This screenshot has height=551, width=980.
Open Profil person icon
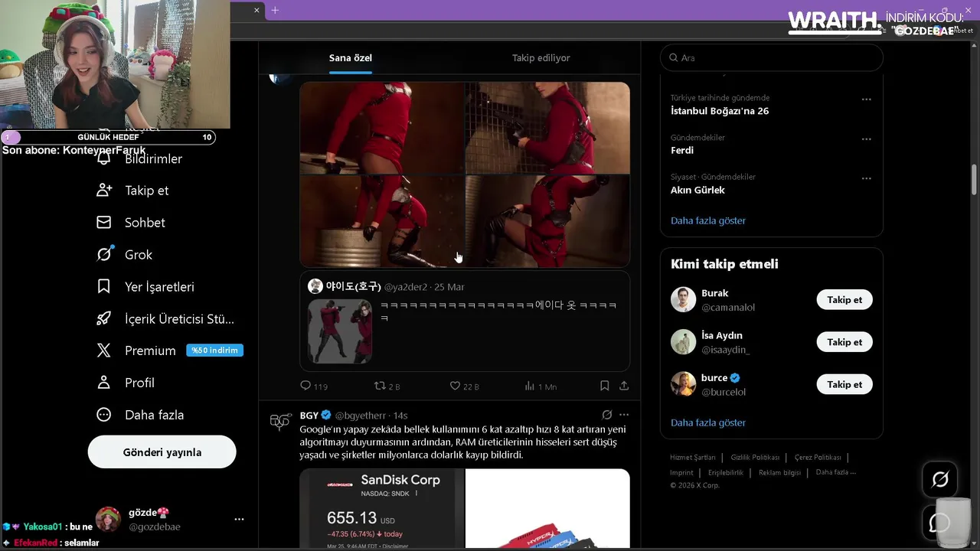104,382
